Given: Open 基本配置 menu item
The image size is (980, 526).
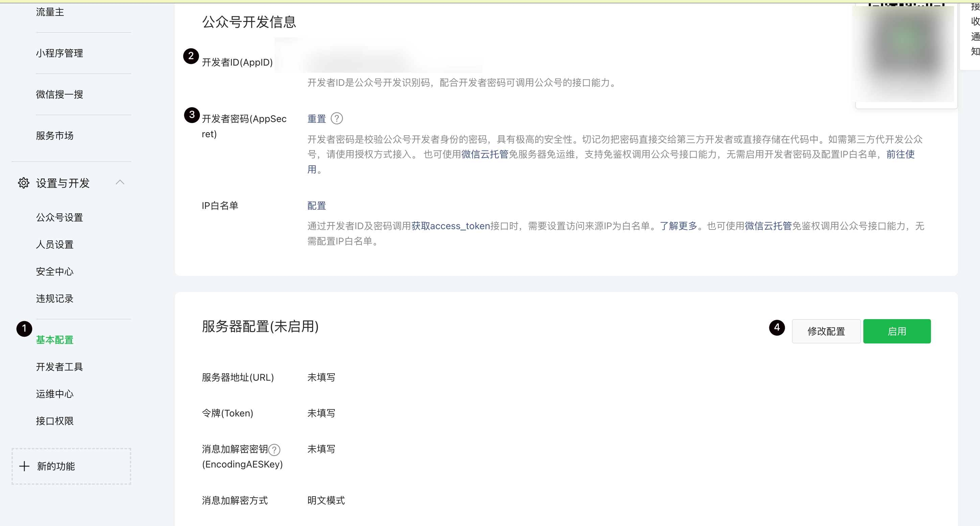Looking at the screenshot, I should pos(54,340).
